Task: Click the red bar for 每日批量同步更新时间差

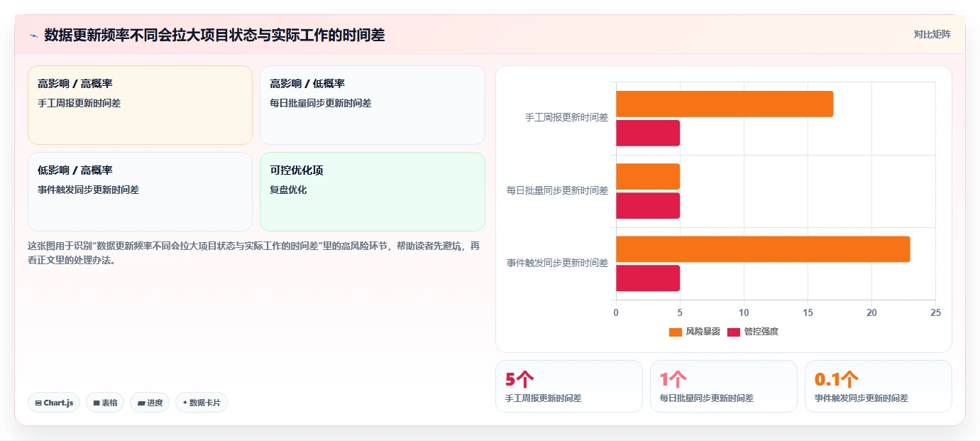Action: tap(648, 206)
